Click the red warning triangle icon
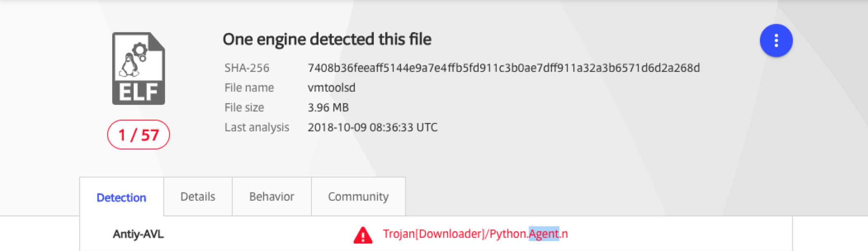868x251 pixels. pyautogui.click(x=363, y=235)
